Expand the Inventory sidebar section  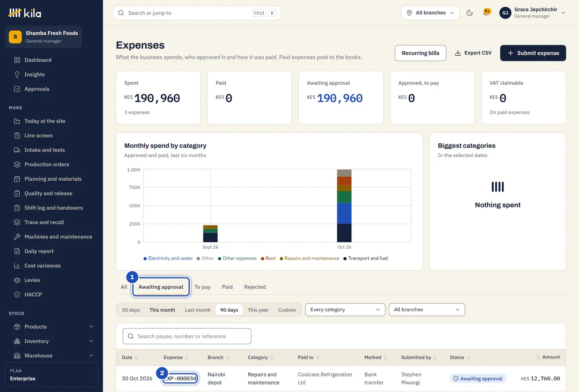[53, 341]
